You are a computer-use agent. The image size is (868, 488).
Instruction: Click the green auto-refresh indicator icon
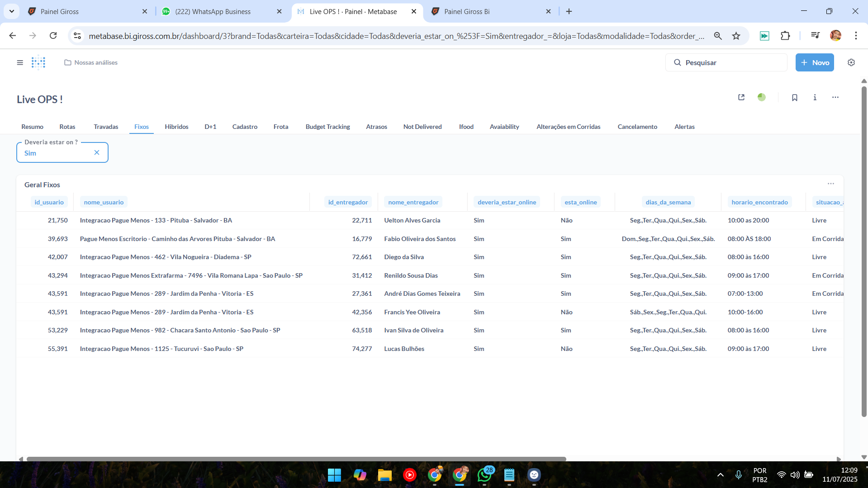click(762, 97)
